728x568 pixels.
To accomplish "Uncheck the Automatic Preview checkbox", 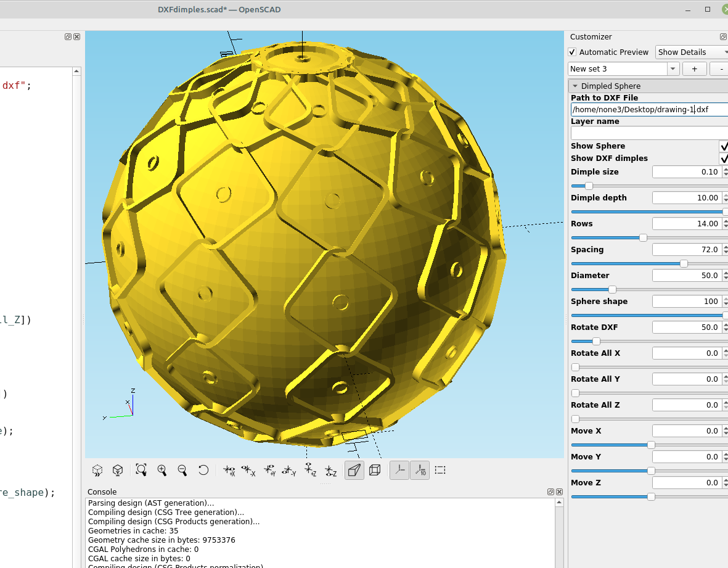I will (x=572, y=52).
